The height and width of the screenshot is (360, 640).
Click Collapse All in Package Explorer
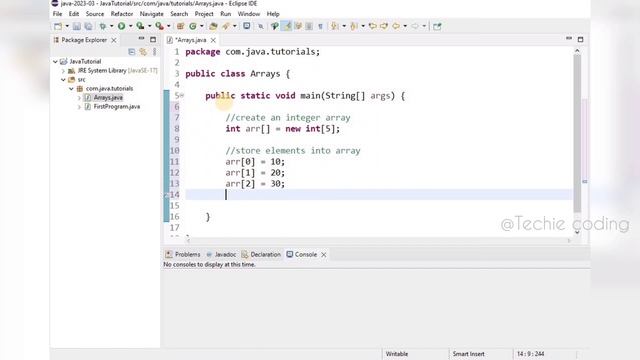[x=131, y=52]
